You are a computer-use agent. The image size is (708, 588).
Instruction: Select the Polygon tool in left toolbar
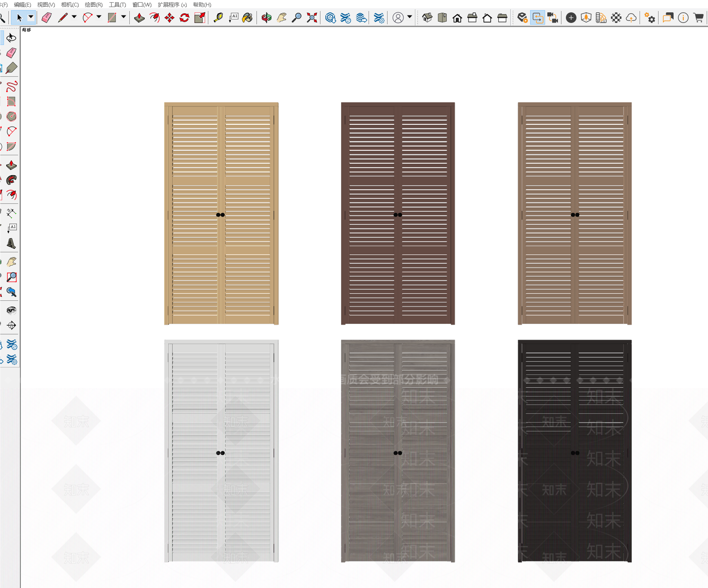(x=12, y=116)
